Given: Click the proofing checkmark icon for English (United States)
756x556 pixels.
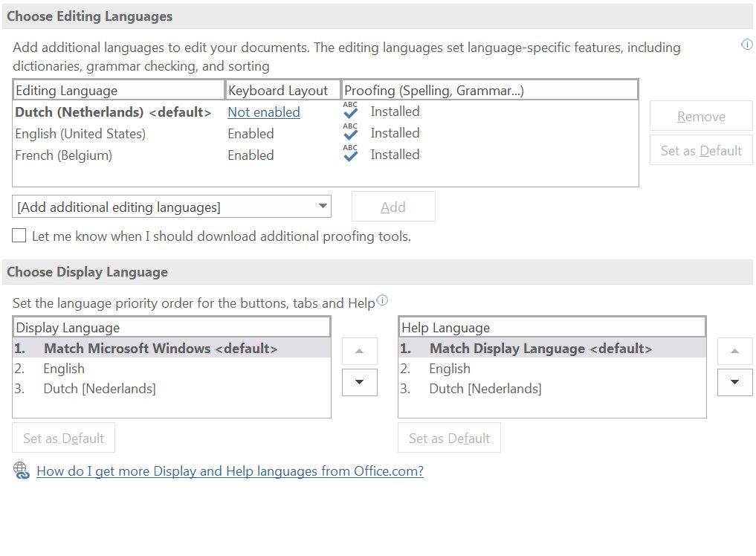Looking at the screenshot, I should [351, 132].
